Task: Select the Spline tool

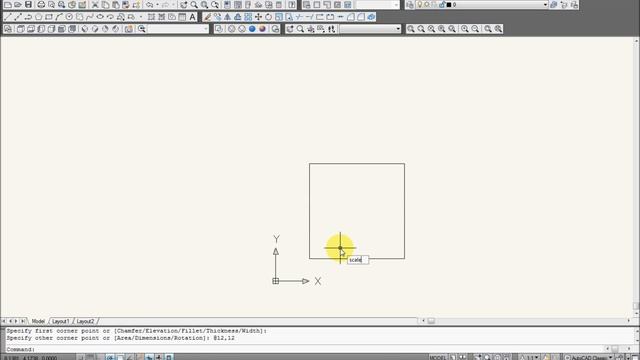Action: coord(90,17)
